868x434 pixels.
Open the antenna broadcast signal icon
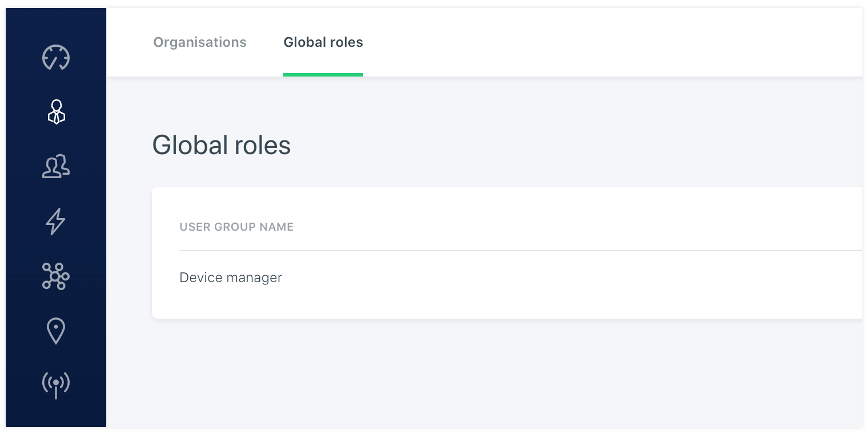(56, 384)
